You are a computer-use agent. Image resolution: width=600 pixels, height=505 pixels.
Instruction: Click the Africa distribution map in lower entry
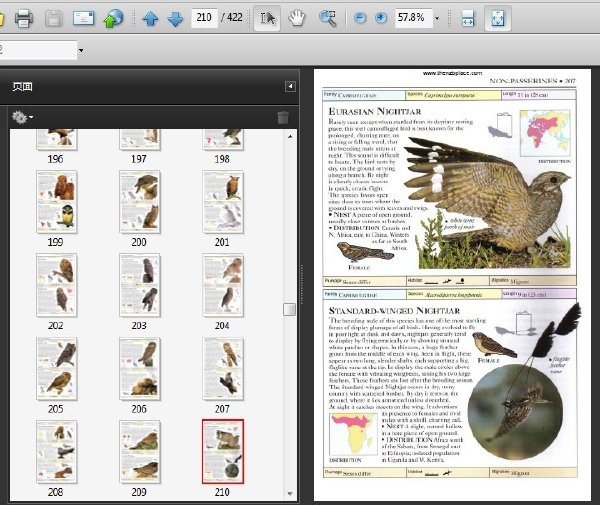point(353,434)
